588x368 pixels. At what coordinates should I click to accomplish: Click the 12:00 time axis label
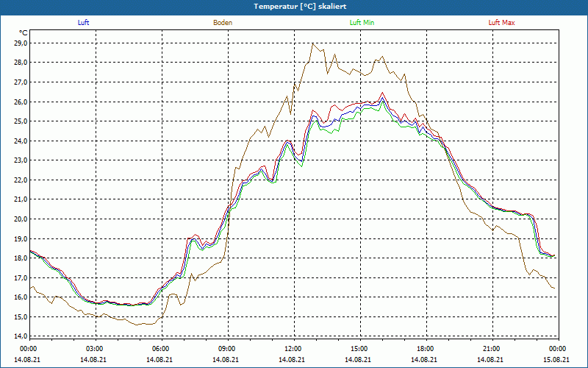coord(293,349)
